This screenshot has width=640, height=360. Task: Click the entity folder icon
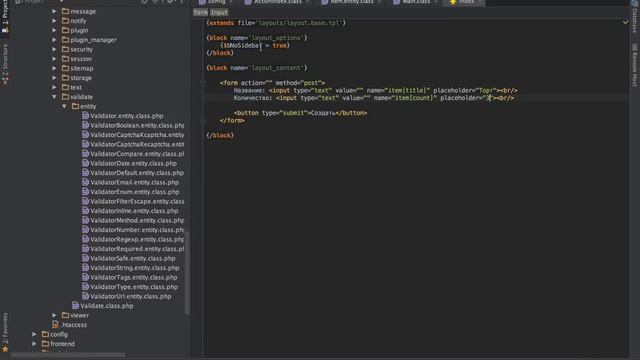pyautogui.click(x=76, y=106)
